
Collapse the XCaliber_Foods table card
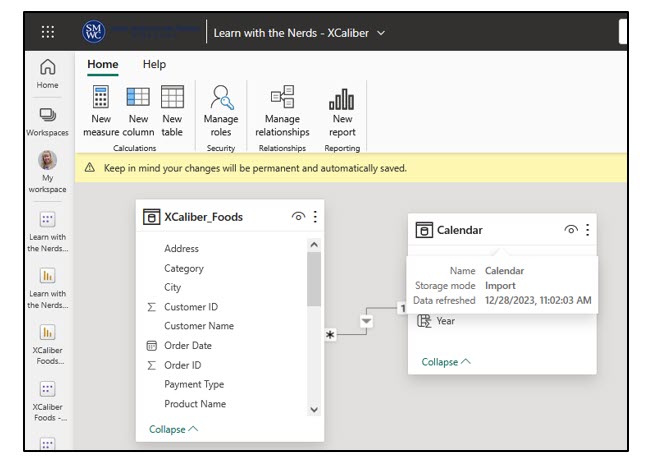[x=173, y=429]
